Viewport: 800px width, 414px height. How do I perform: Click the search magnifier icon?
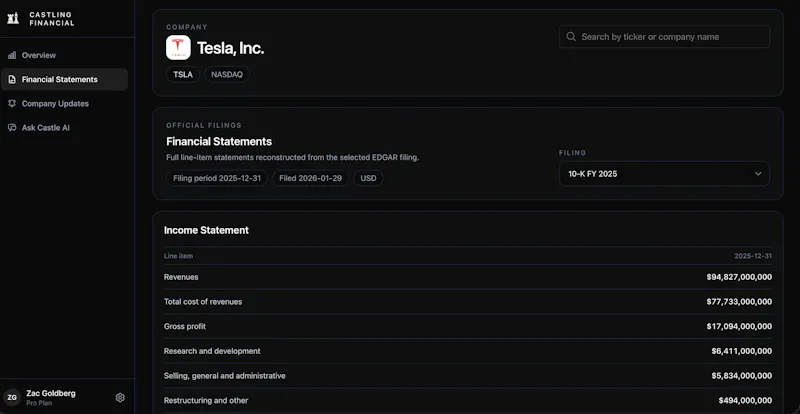[571, 37]
